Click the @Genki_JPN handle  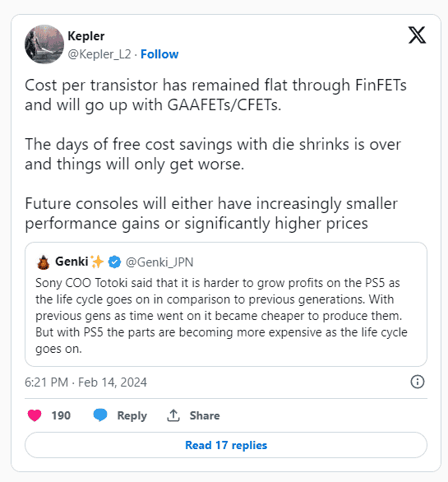[159, 262]
